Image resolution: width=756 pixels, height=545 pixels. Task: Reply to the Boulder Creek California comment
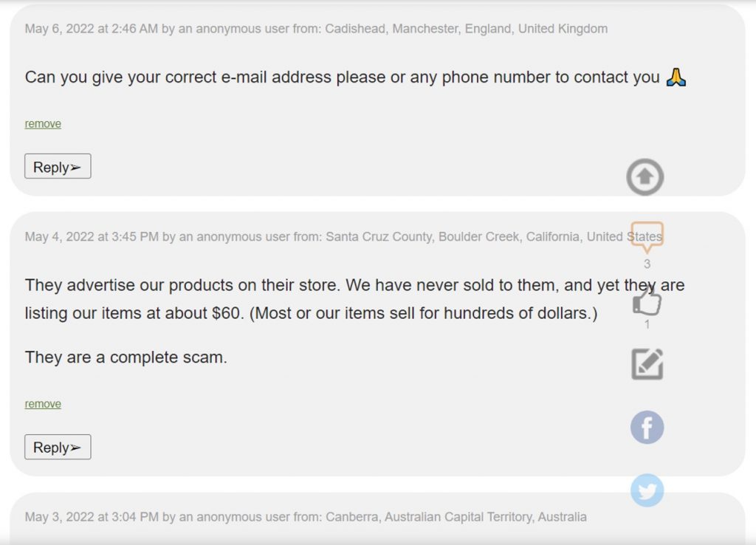tap(58, 448)
